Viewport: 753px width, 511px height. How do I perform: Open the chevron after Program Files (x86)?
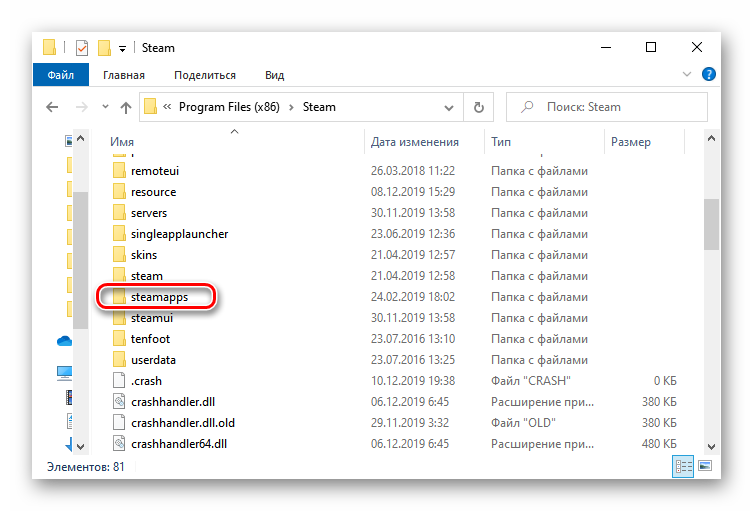click(x=291, y=107)
